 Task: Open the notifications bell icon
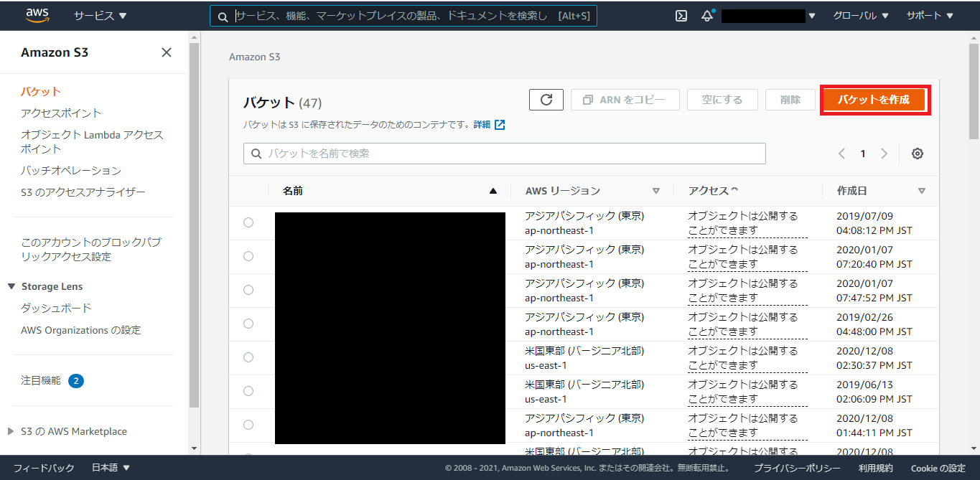click(708, 16)
